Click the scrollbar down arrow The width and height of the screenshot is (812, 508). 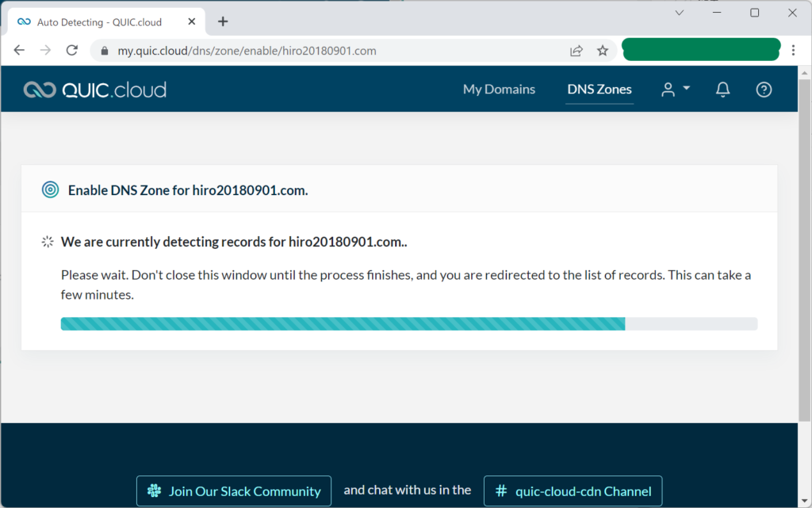click(804, 501)
